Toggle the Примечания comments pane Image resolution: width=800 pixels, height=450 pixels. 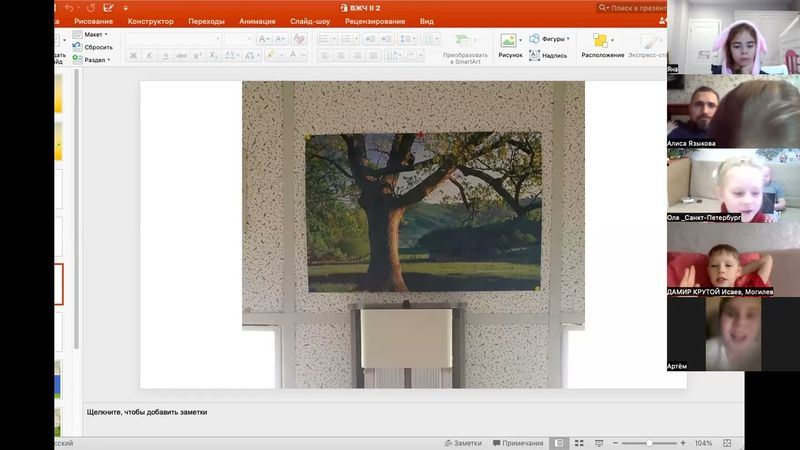(x=517, y=443)
